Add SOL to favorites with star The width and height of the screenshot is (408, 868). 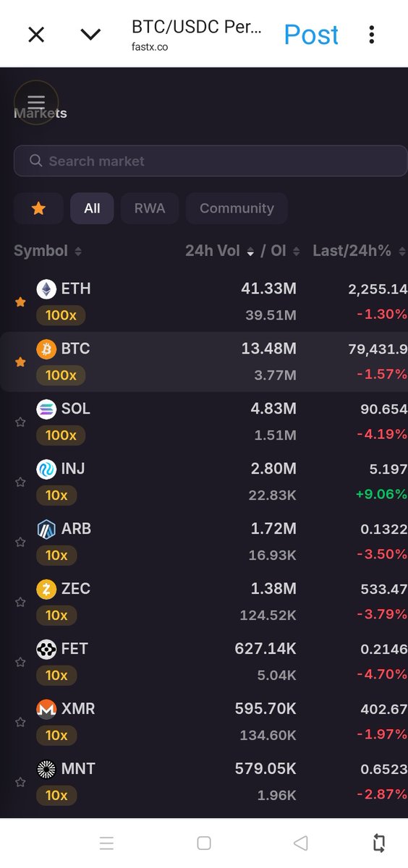pyautogui.click(x=20, y=422)
